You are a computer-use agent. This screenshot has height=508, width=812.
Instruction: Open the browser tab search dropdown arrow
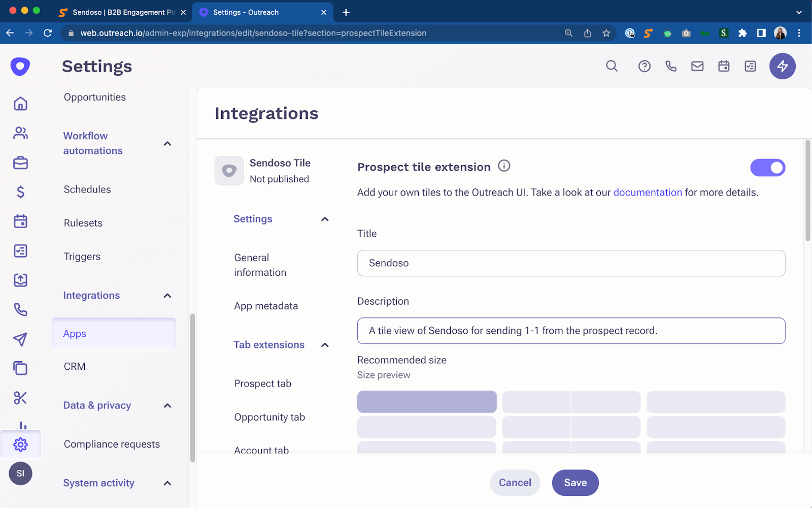tap(799, 12)
